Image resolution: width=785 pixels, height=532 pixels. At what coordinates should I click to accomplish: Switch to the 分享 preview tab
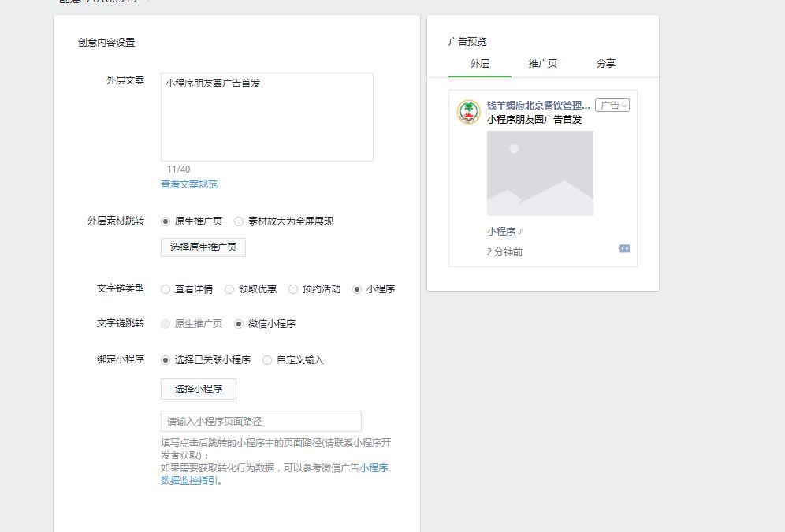pos(606,64)
